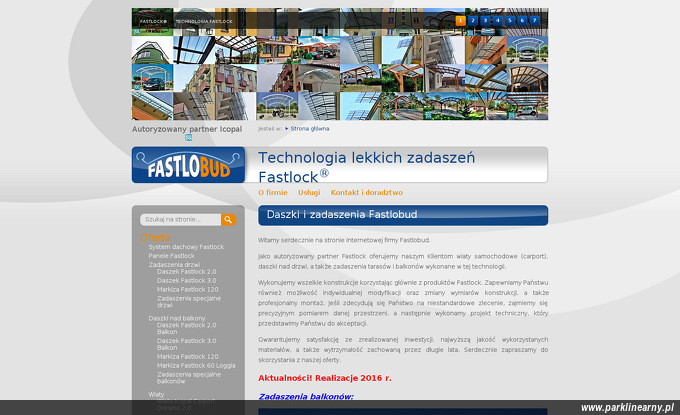Click the small icon below Autoryzowany partner Icopal

tap(188, 137)
